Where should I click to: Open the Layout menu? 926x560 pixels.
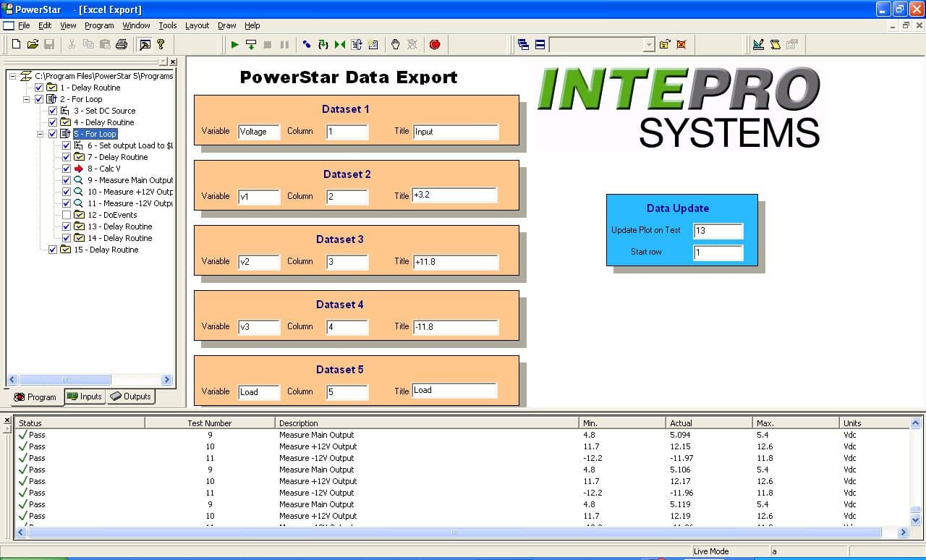(x=197, y=25)
